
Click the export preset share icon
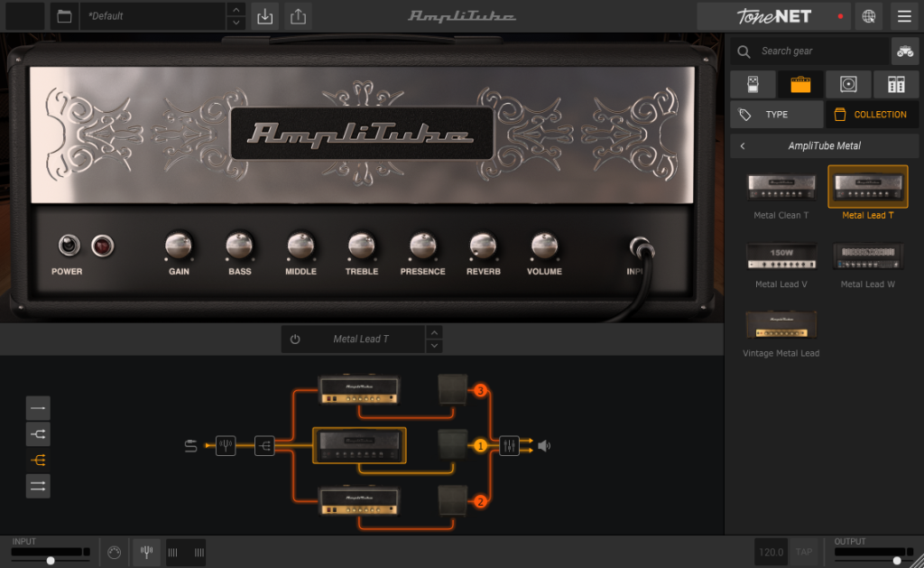pos(297,16)
